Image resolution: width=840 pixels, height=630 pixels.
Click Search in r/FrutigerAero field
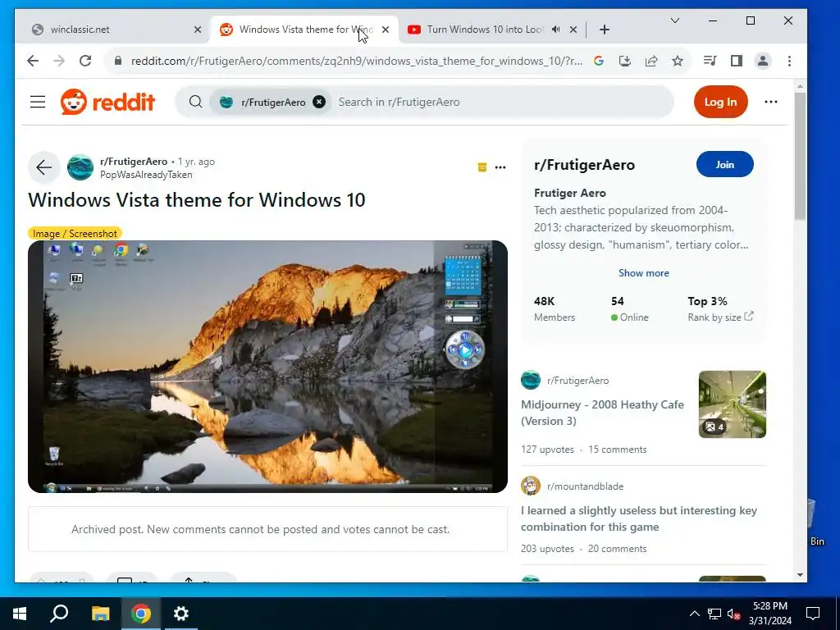pyautogui.click(x=399, y=102)
